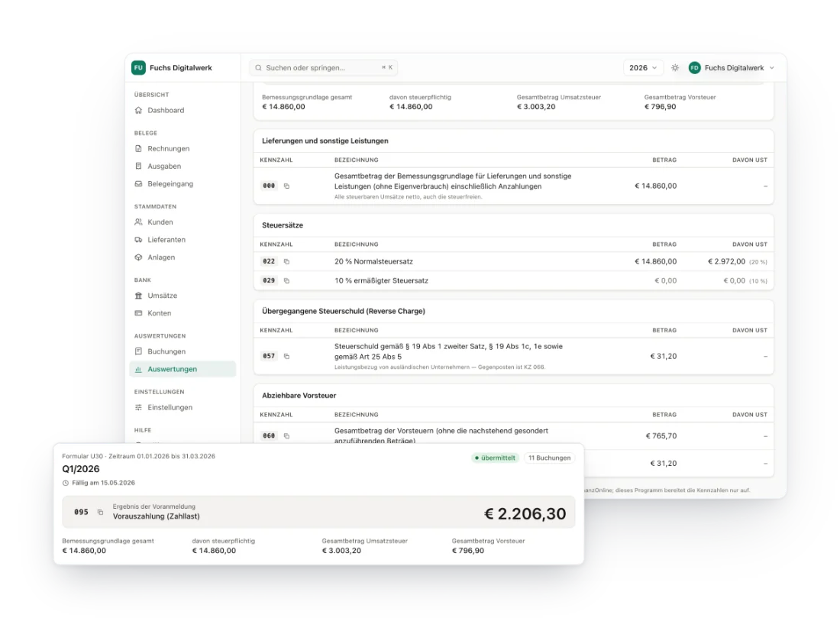Click the '€ 2.972,00' Davon USt value
Viewport: 840px width, 618px height.
726,261
